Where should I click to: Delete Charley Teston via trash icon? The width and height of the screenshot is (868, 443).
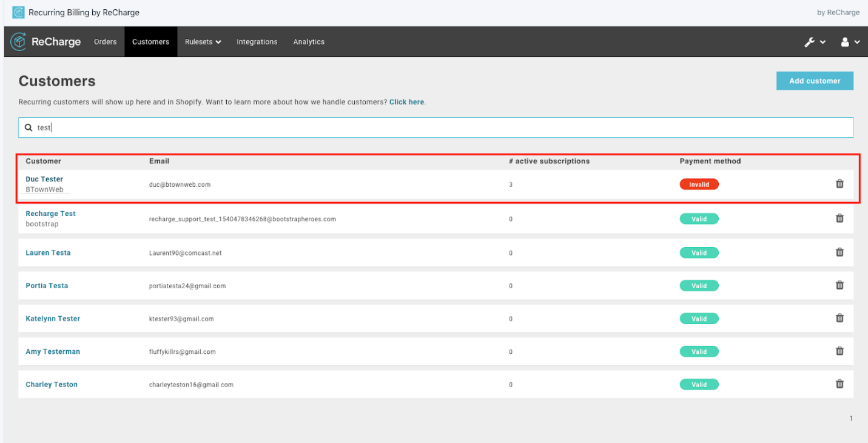(839, 384)
